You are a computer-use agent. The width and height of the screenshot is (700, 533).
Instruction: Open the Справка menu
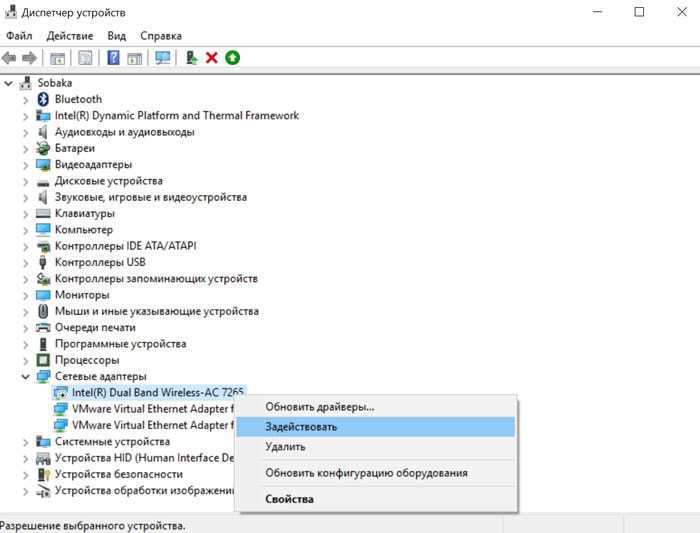[x=161, y=36]
